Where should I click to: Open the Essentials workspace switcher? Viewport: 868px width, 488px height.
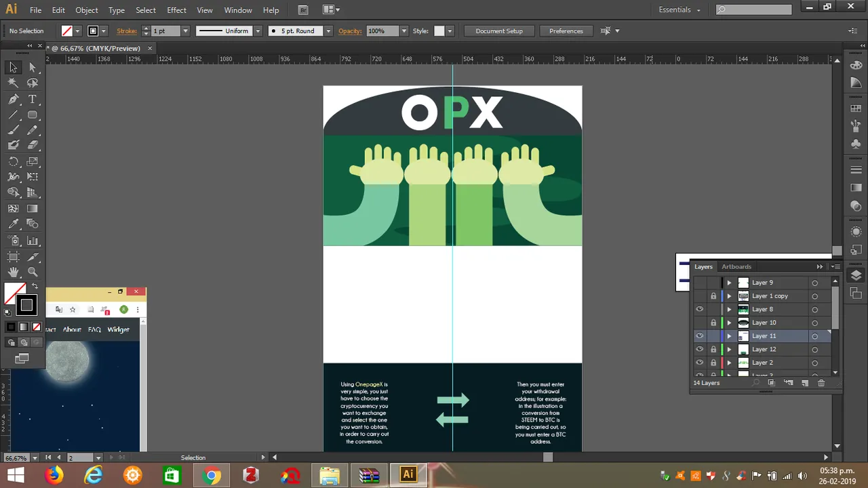[x=679, y=9]
